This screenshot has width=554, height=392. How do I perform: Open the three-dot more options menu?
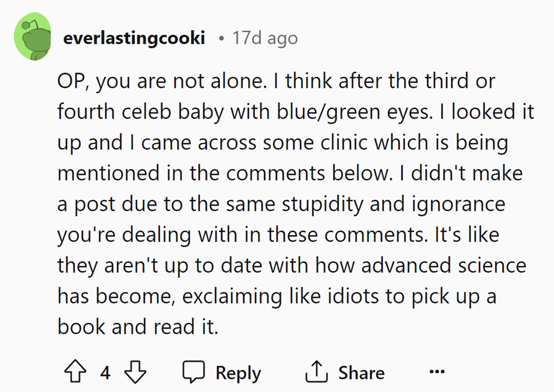(437, 371)
